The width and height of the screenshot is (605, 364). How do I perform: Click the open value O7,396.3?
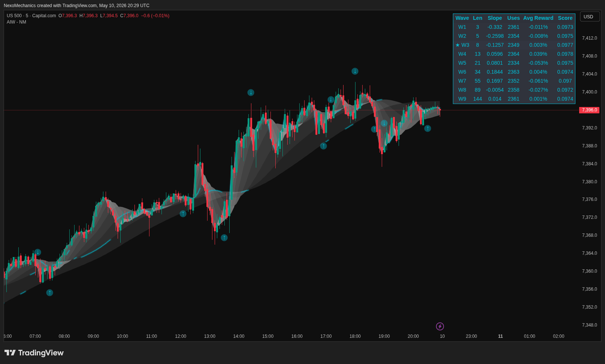(x=67, y=16)
